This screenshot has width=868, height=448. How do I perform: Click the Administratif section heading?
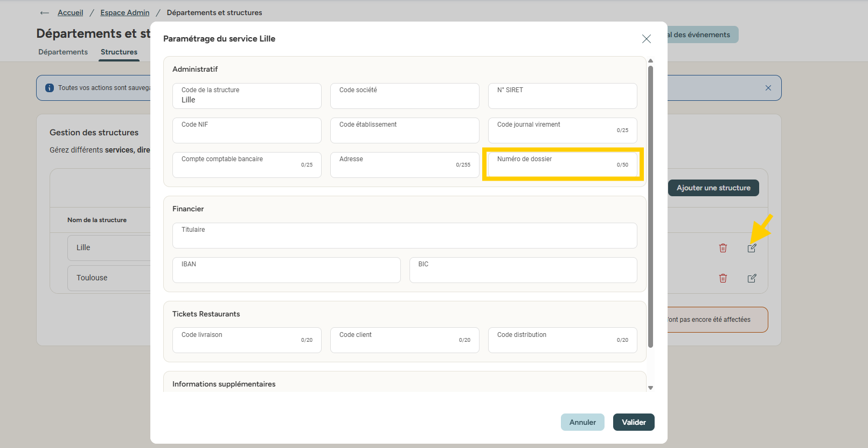click(x=195, y=69)
